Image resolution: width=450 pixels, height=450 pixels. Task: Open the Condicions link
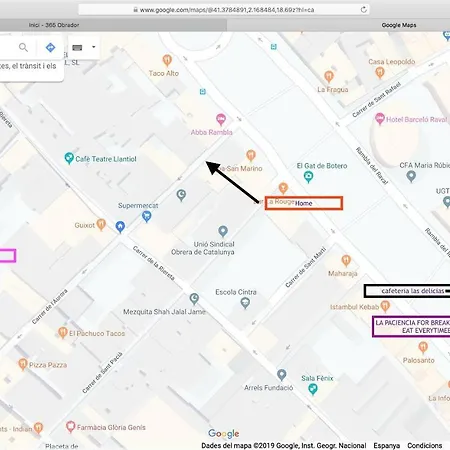point(425,446)
